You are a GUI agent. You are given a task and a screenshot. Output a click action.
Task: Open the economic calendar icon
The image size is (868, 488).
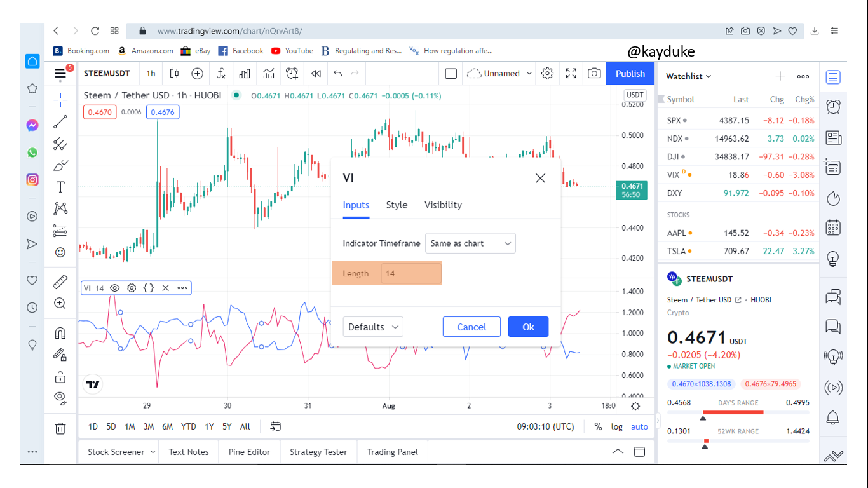point(833,228)
